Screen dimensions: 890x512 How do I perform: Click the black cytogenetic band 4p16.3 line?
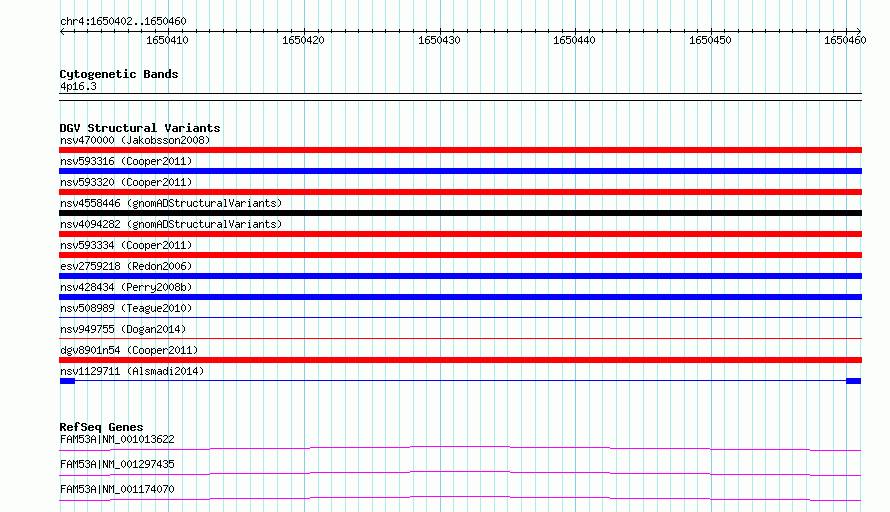tap(460, 97)
